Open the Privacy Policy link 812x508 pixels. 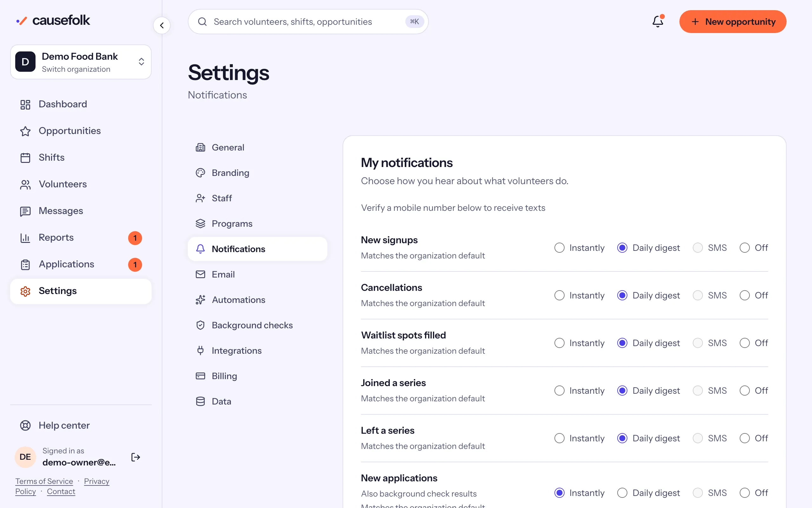pos(97,481)
